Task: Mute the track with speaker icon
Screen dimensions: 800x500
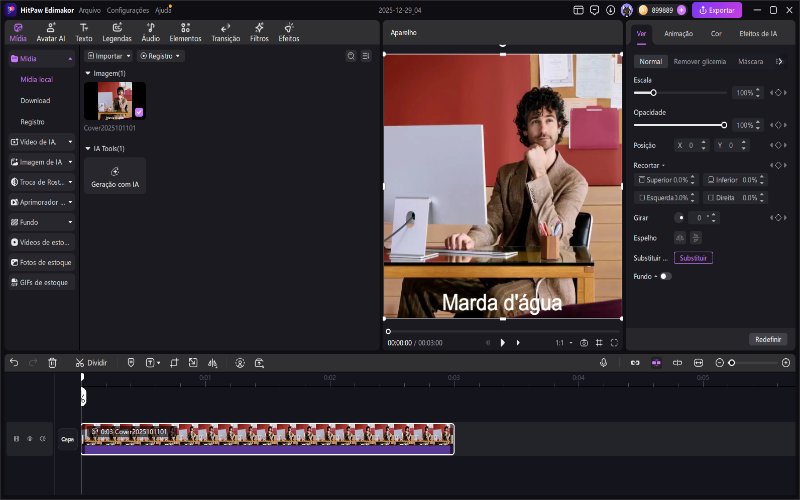Action: tap(43, 439)
